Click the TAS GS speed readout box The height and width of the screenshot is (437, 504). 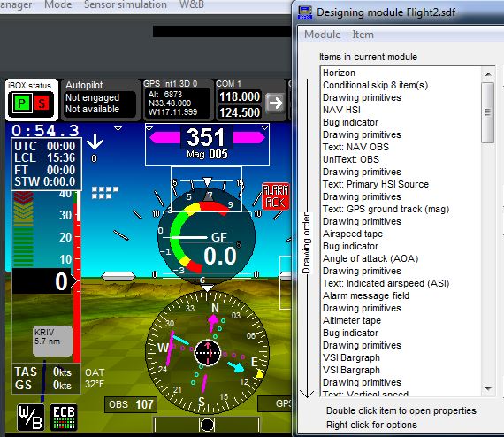tap(46, 379)
